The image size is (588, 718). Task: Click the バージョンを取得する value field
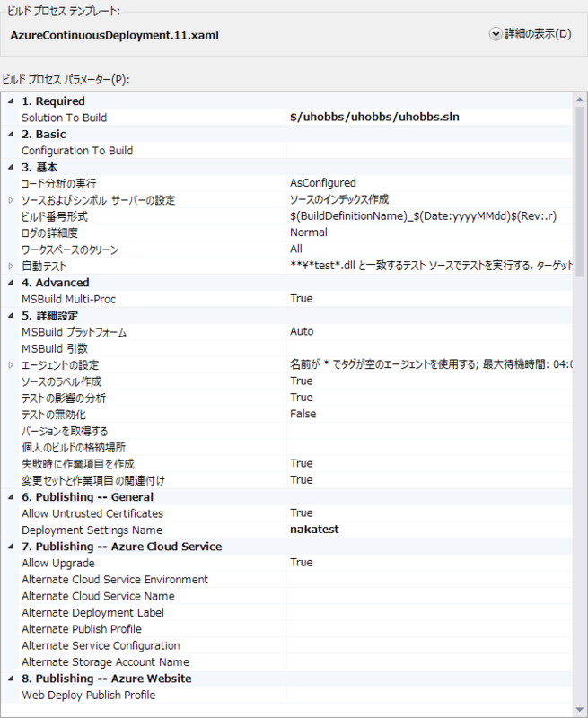click(429, 431)
